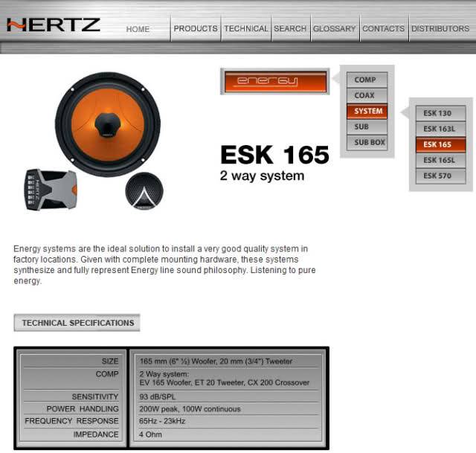Choose the ESK 165L model
Screen dimensions: 476x453
coord(440,160)
